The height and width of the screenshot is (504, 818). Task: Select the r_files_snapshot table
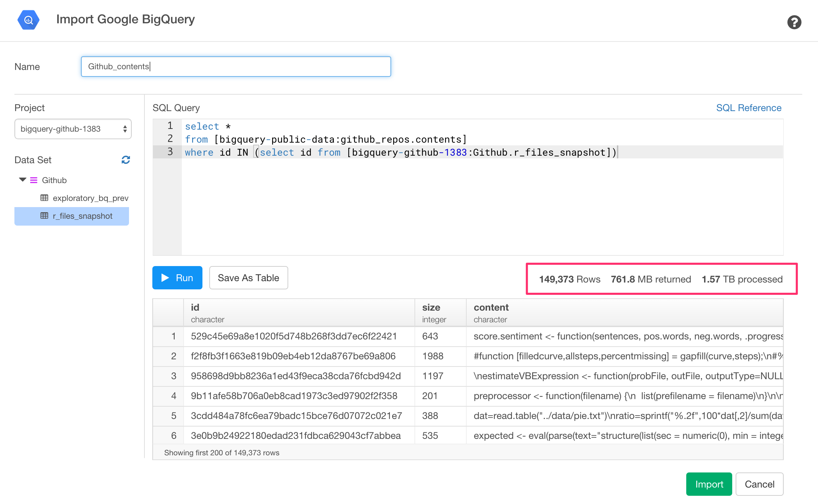pos(82,216)
